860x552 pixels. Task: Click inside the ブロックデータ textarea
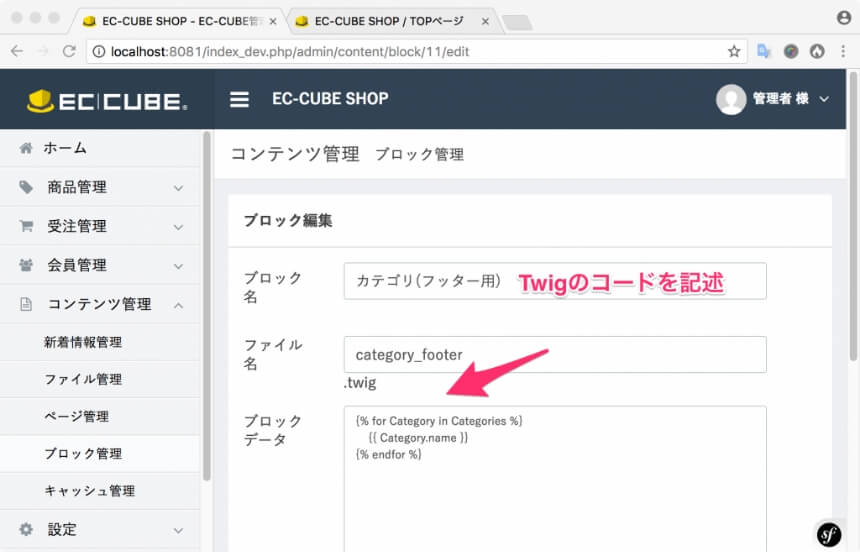tap(555, 479)
